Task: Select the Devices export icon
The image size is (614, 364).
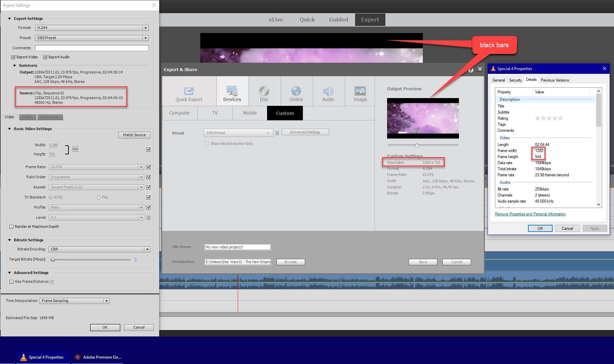Action: coord(232,91)
